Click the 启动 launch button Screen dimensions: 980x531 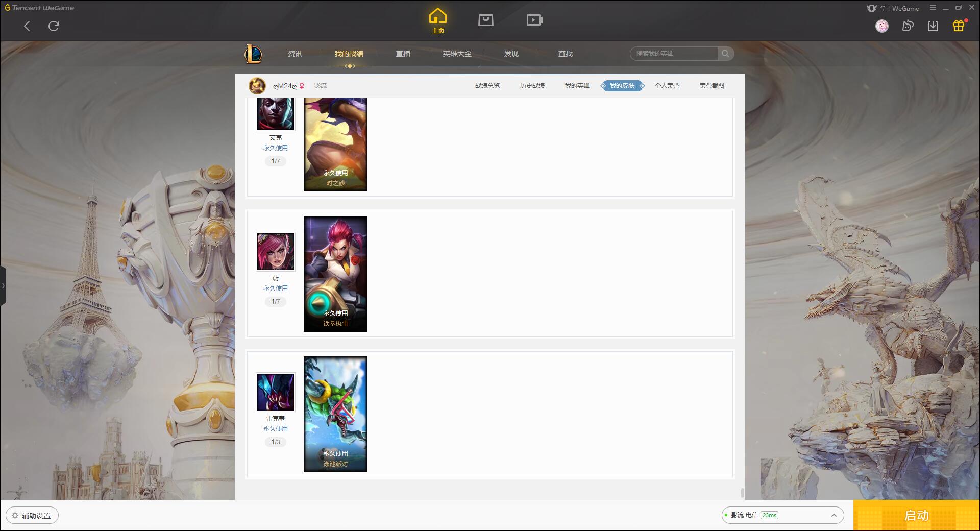click(916, 515)
